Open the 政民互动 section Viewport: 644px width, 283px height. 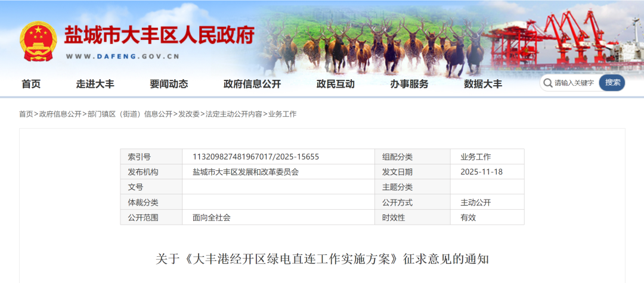335,84
